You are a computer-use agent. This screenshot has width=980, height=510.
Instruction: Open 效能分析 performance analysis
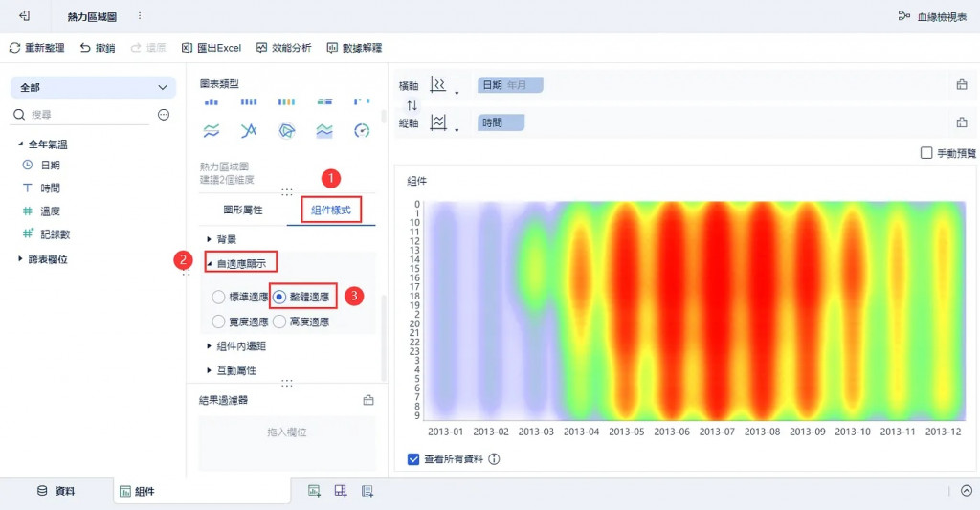tap(283, 48)
